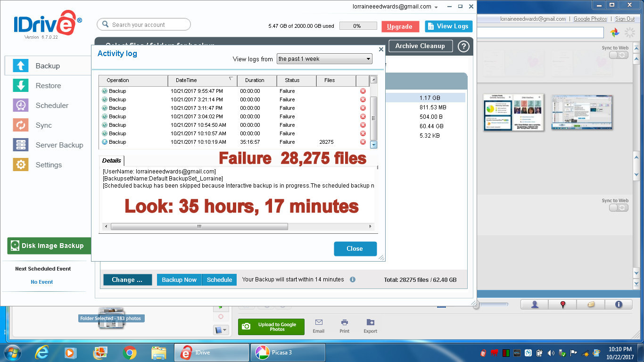Screen dimensions: 644x362
Task: Click the red Upgrade button
Action: (x=400, y=27)
